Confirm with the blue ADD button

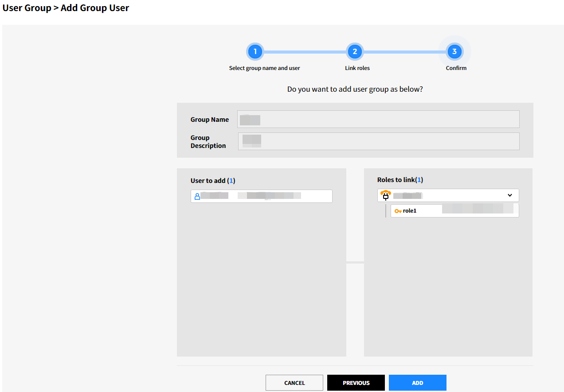point(417,383)
